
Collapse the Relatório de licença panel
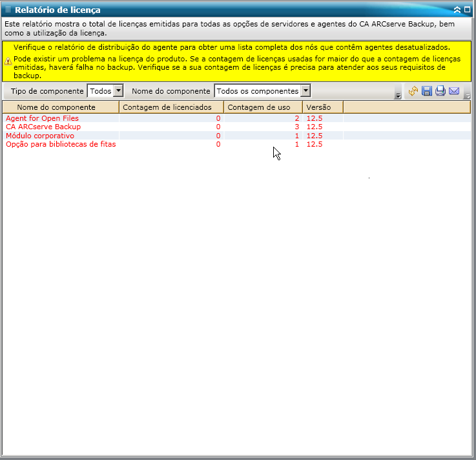(x=457, y=10)
